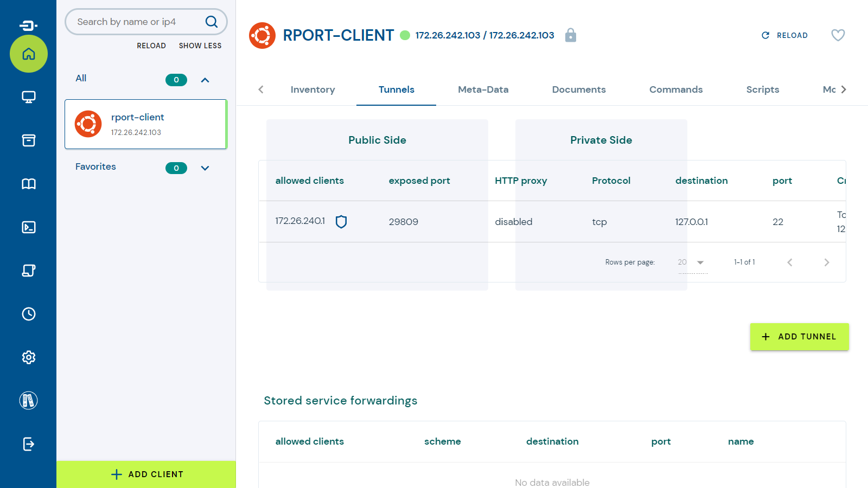The image size is (868, 488).
Task: Open the clock schedule sidebar icon
Action: [29, 314]
